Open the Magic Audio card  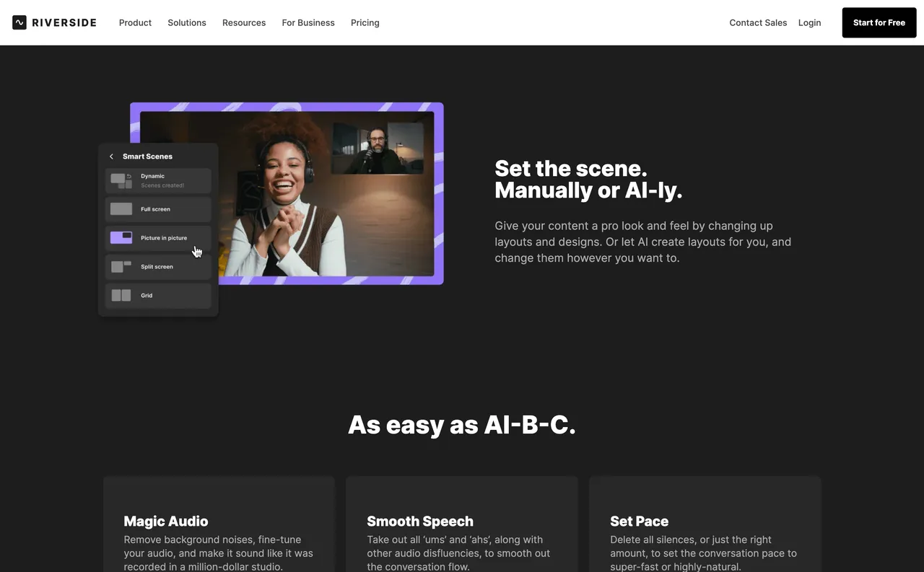click(219, 524)
